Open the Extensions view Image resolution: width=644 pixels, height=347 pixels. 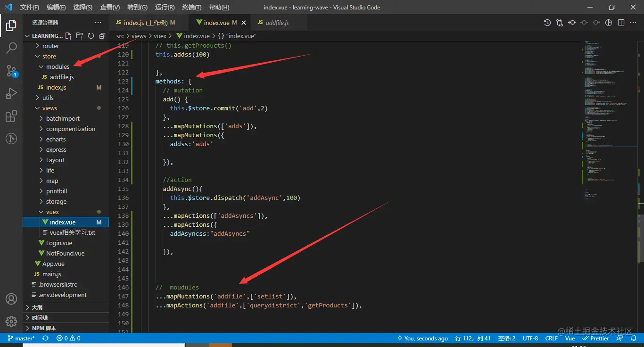[11, 116]
